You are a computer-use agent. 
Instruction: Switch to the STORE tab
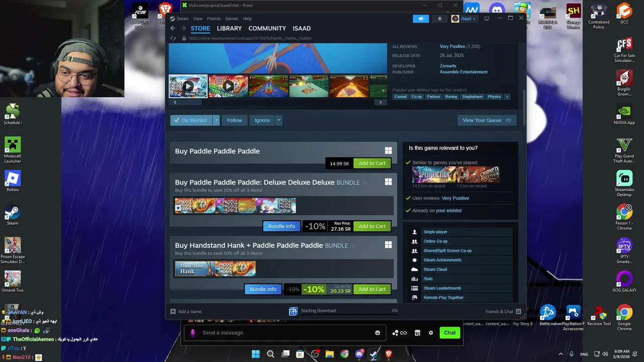(200, 28)
